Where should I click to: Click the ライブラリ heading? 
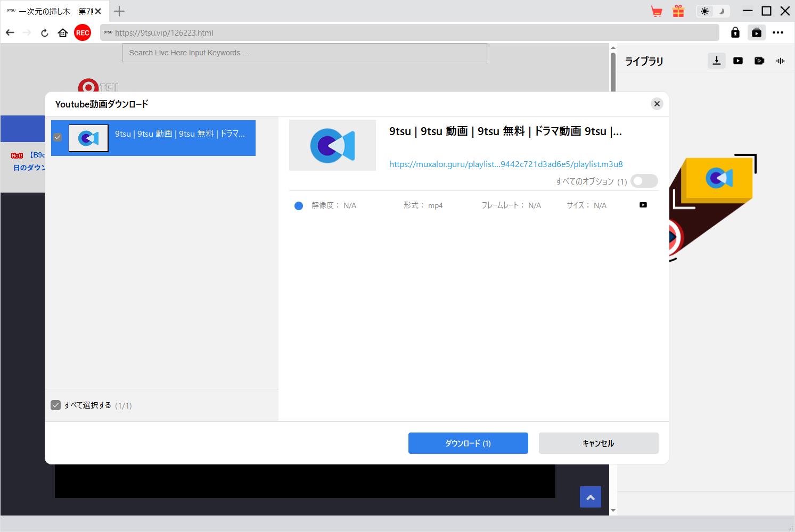pos(644,61)
